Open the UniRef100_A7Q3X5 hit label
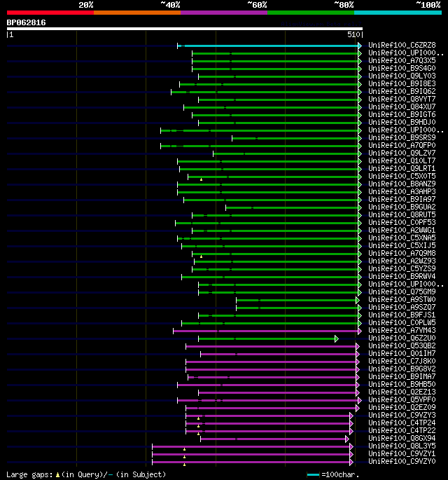The image size is (448, 480). [x=402, y=60]
